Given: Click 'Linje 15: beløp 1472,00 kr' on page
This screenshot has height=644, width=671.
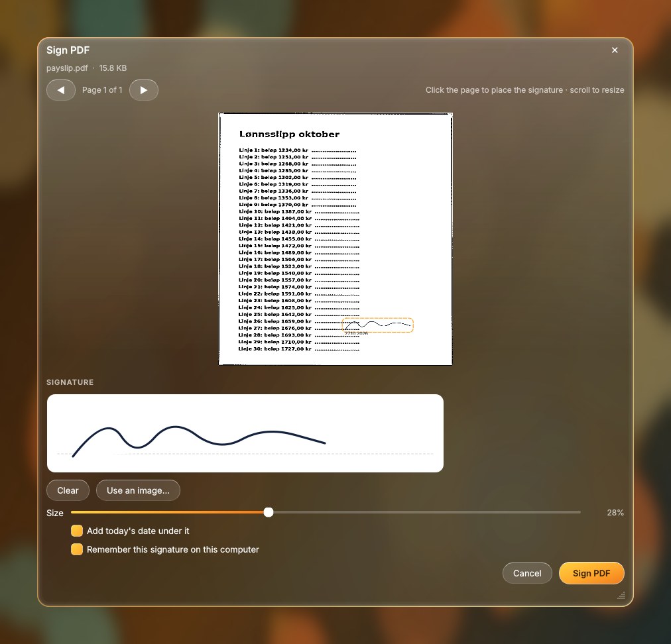Looking at the screenshot, I should coord(274,246).
